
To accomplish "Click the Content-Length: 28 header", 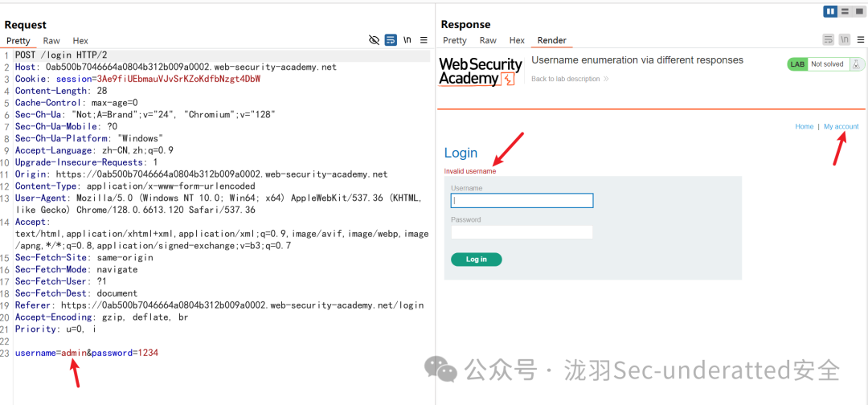I will tap(61, 91).
